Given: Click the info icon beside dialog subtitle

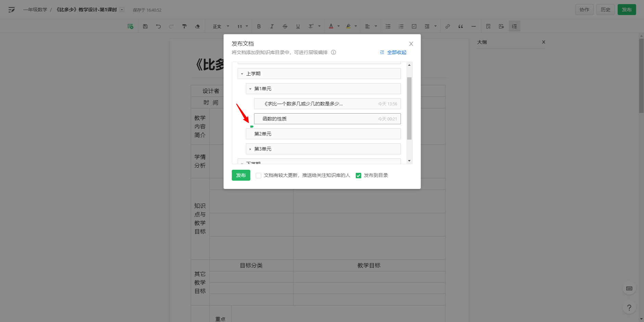Looking at the screenshot, I should pos(333,52).
